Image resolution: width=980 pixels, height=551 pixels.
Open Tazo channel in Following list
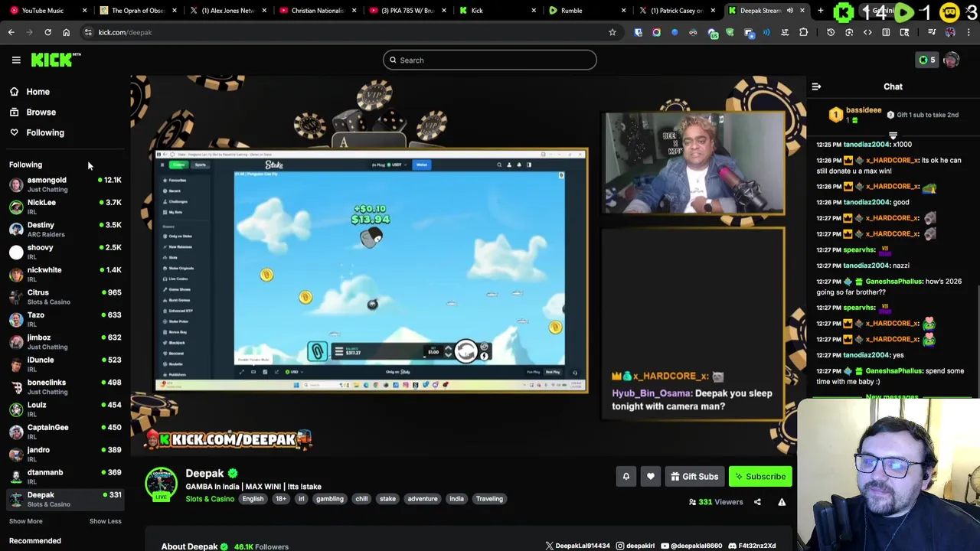tap(65, 319)
